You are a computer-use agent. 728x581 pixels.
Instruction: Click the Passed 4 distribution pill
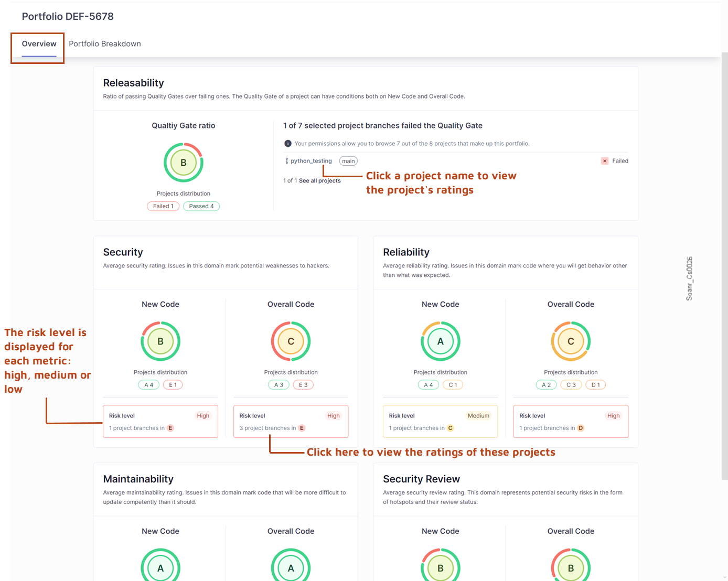click(x=201, y=206)
